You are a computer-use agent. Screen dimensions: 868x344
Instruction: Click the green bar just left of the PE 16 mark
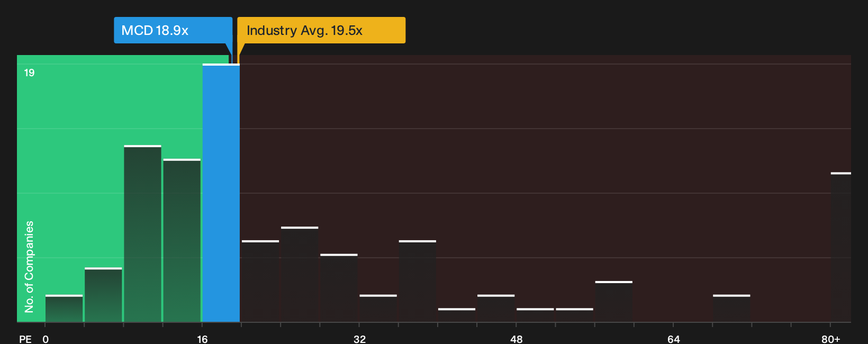(182, 240)
